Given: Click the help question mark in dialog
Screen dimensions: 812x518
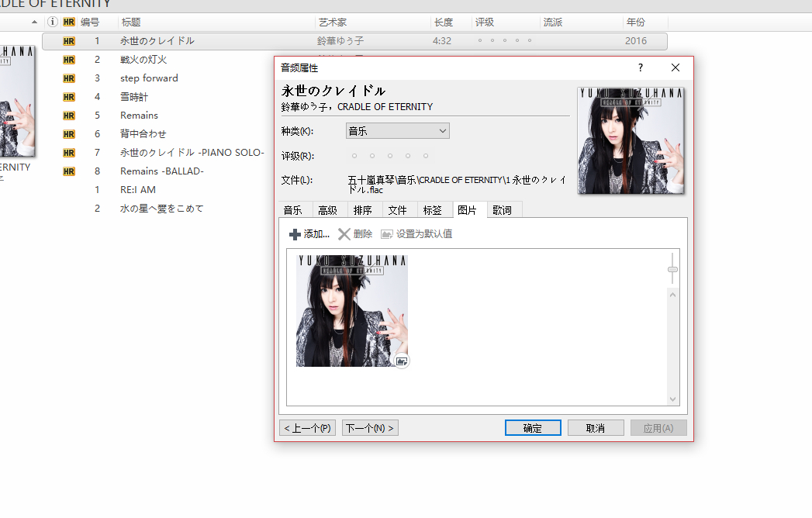Looking at the screenshot, I should click(x=641, y=67).
